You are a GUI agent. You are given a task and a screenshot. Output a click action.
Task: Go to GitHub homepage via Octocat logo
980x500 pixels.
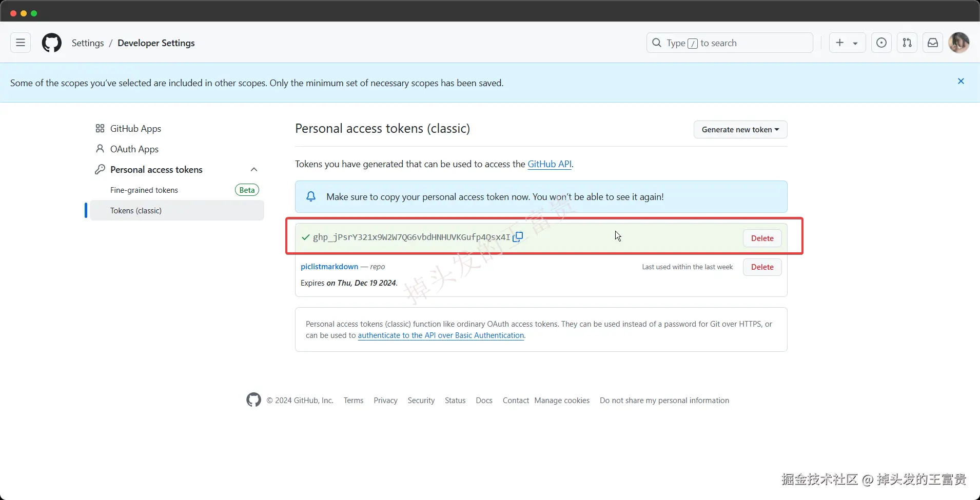pyautogui.click(x=52, y=43)
